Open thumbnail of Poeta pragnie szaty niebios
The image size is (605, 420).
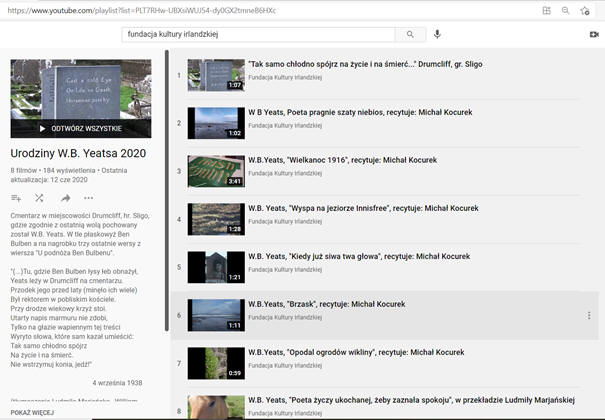216,123
